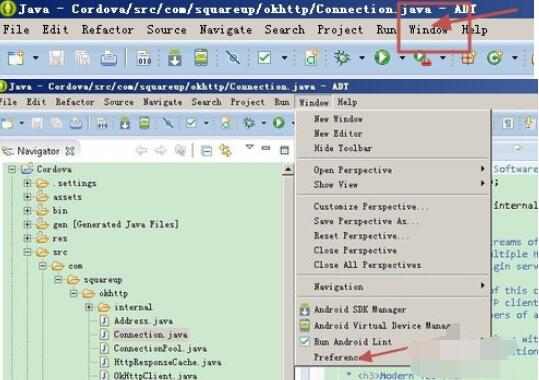The width and height of the screenshot is (539, 380).
Task: Click the Save disk icon in the enlarged top toolbar
Action: click(56, 58)
